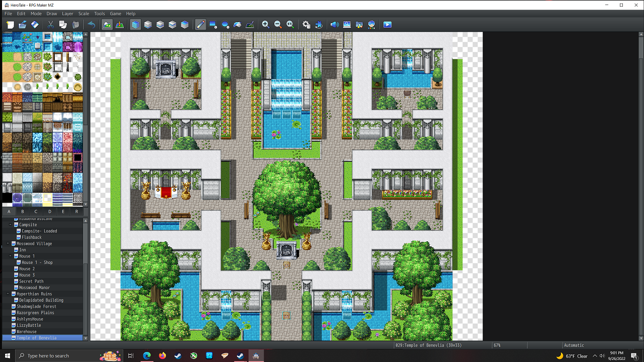The height and width of the screenshot is (362, 644).
Task: Start Playtest with the play icon
Action: [387, 25]
